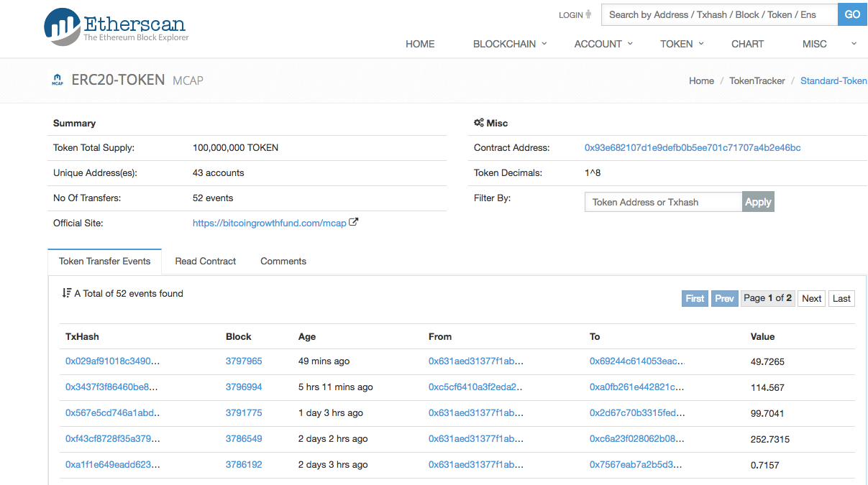Open the contract address 0x93e682107d1e9 link

click(x=693, y=148)
